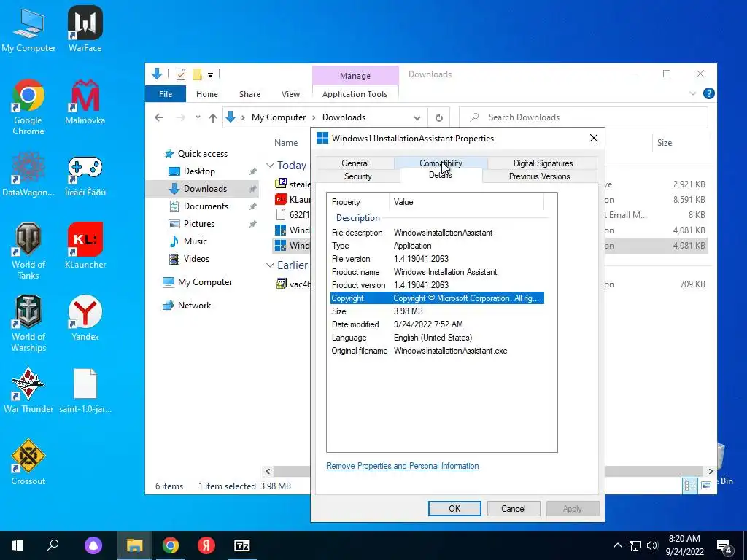The height and width of the screenshot is (560, 747).
Task: Open the File menu in Explorer
Action: tap(166, 94)
